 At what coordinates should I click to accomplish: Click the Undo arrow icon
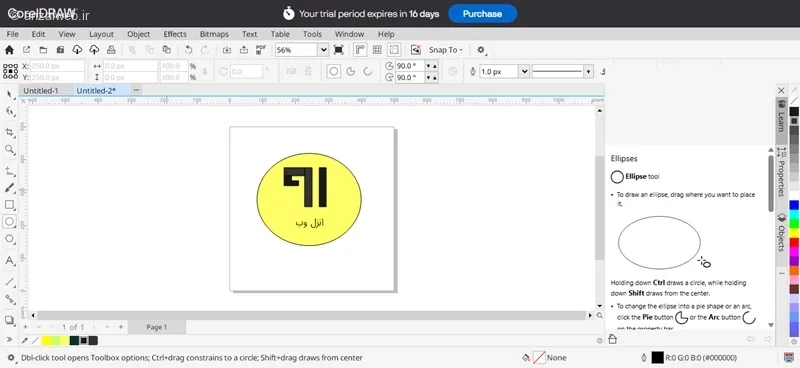point(188,50)
